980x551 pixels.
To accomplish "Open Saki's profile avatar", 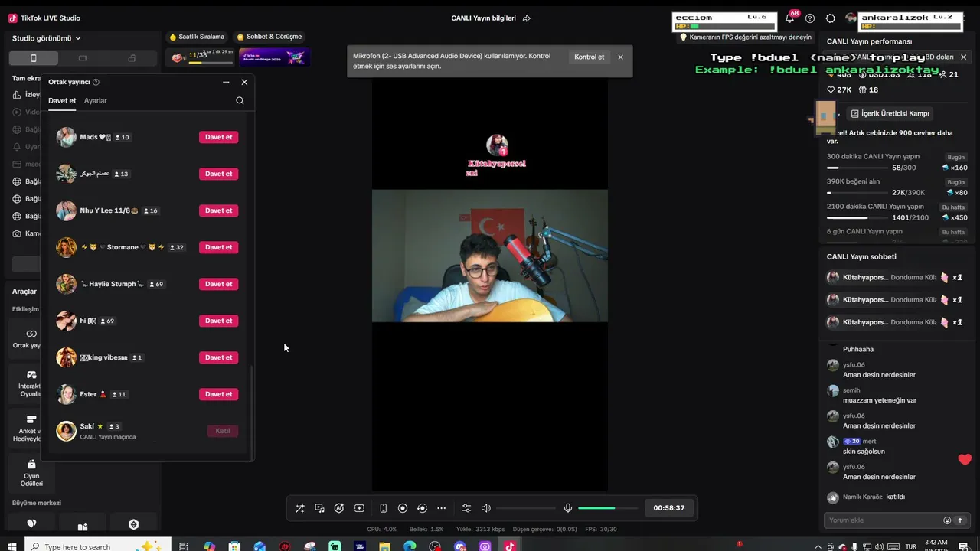I will (x=67, y=431).
